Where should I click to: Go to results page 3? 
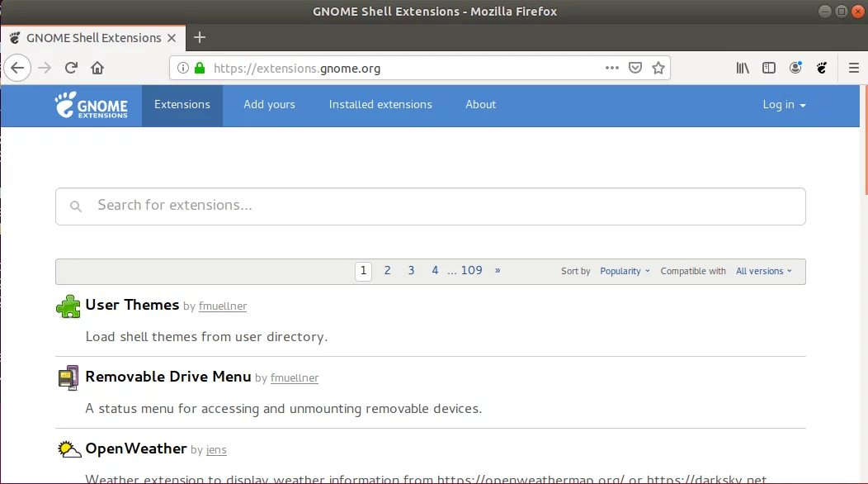(x=411, y=271)
